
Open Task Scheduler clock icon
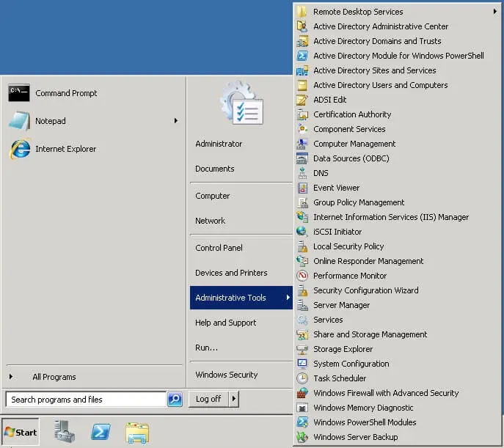pos(302,378)
